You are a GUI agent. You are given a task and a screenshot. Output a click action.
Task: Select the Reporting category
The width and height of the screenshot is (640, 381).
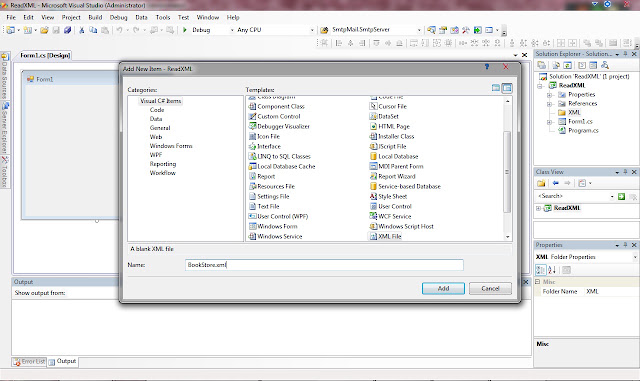(162, 164)
